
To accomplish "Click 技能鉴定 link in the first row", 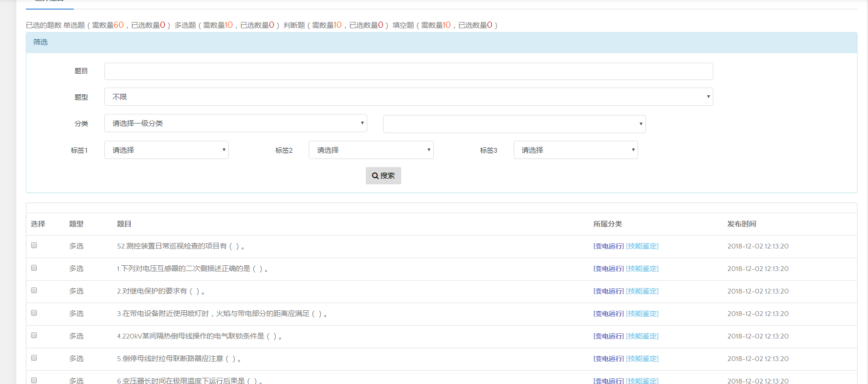I will coord(643,246).
